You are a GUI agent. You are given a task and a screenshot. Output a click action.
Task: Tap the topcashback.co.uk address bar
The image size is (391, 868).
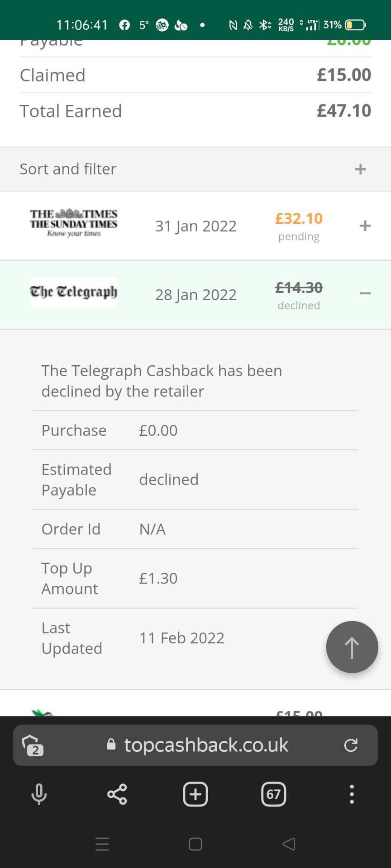(206, 745)
